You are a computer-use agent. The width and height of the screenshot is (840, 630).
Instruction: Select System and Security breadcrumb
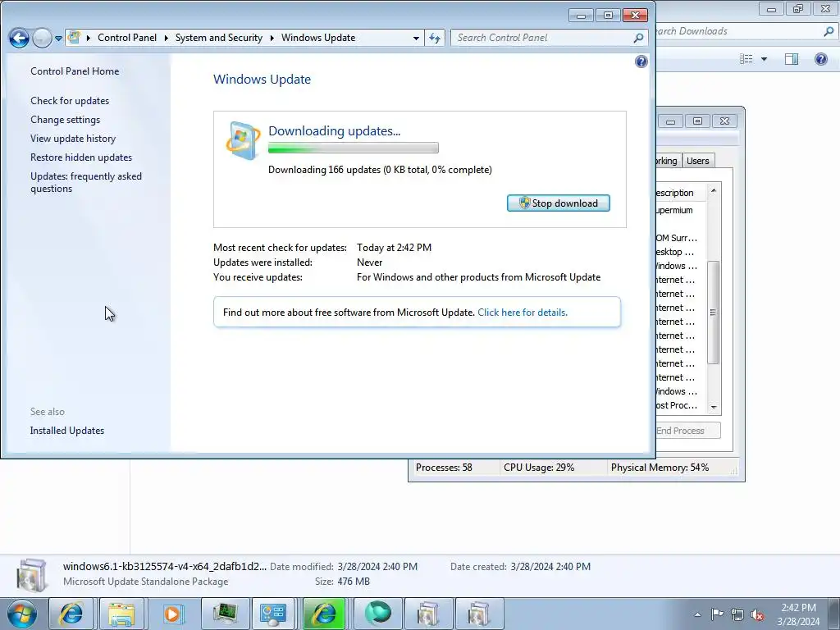point(218,38)
